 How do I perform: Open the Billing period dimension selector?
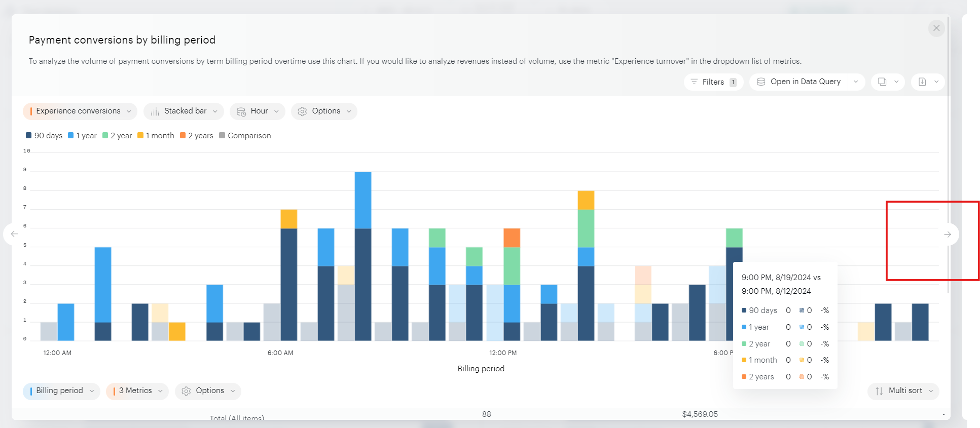coord(61,391)
